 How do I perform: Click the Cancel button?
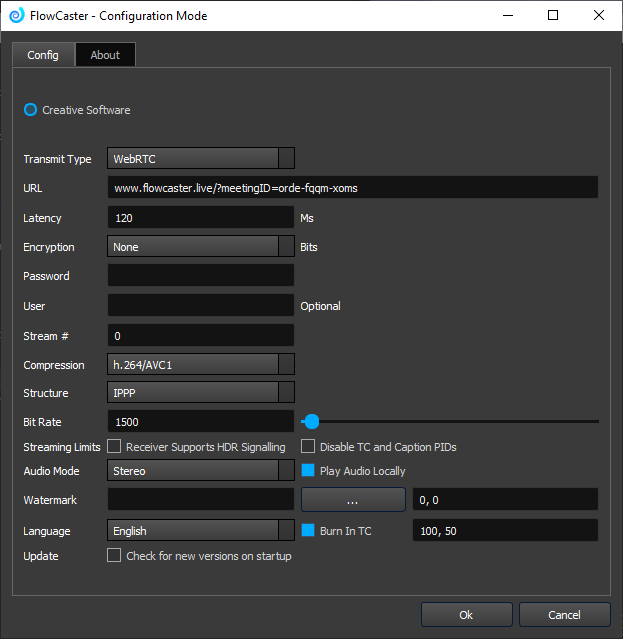(x=564, y=614)
